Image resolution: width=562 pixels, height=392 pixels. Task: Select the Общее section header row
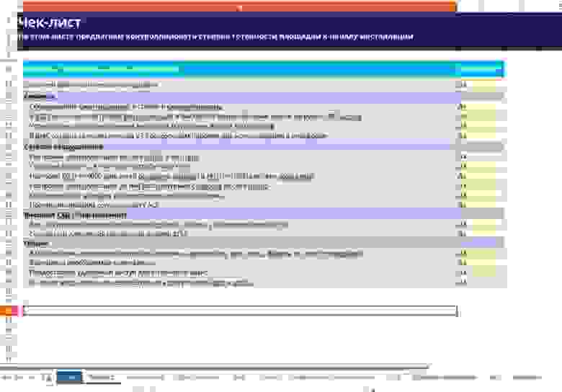(x=263, y=244)
